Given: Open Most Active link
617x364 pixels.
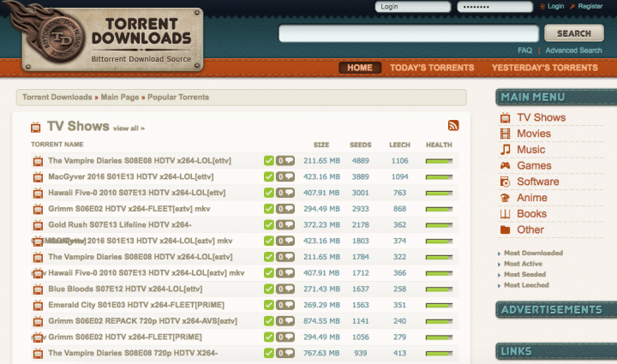Looking at the screenshot, I should click(x=523, y=264).
